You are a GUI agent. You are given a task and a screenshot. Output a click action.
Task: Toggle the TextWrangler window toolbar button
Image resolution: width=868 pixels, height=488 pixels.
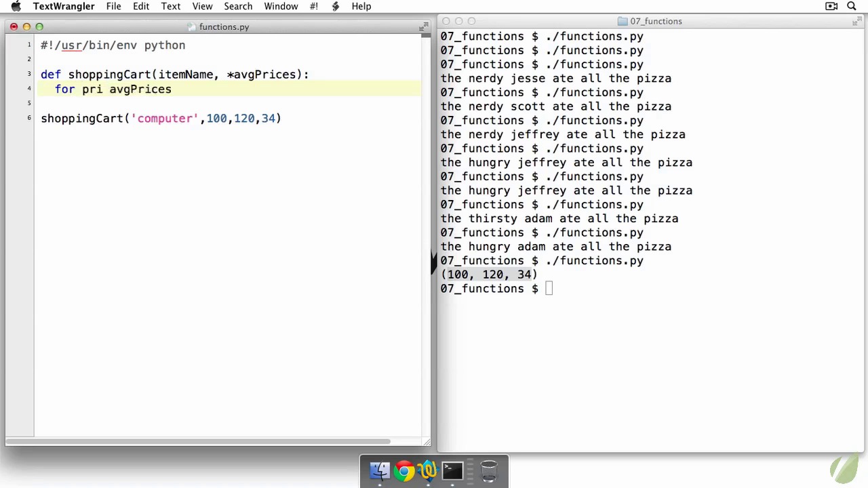pos(425,26)
